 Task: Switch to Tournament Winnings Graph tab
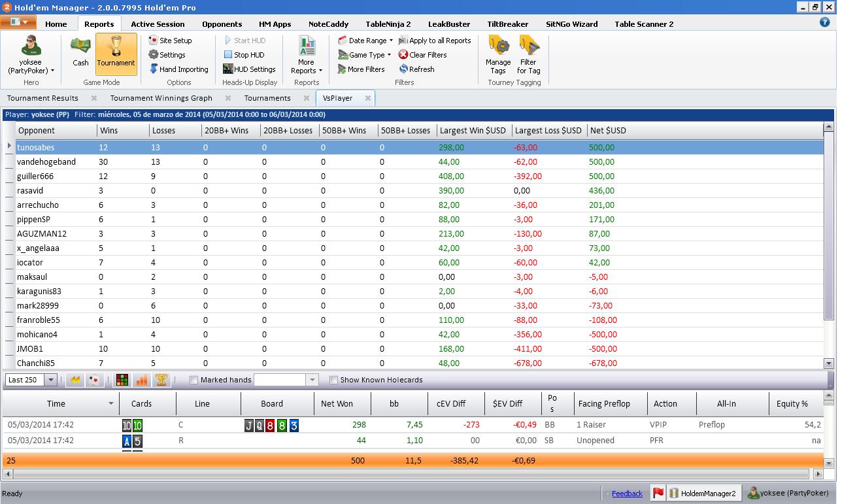[x=161, y=98]
